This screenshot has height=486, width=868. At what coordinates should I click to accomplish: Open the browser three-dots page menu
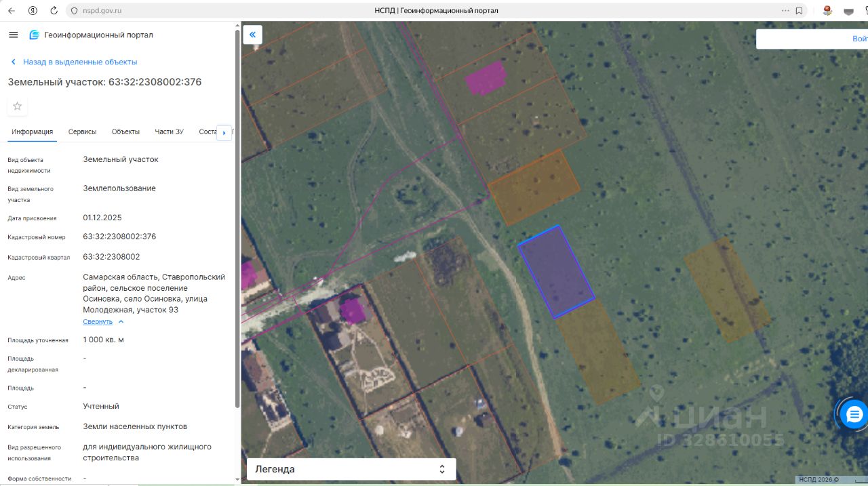tap(785, 11)
